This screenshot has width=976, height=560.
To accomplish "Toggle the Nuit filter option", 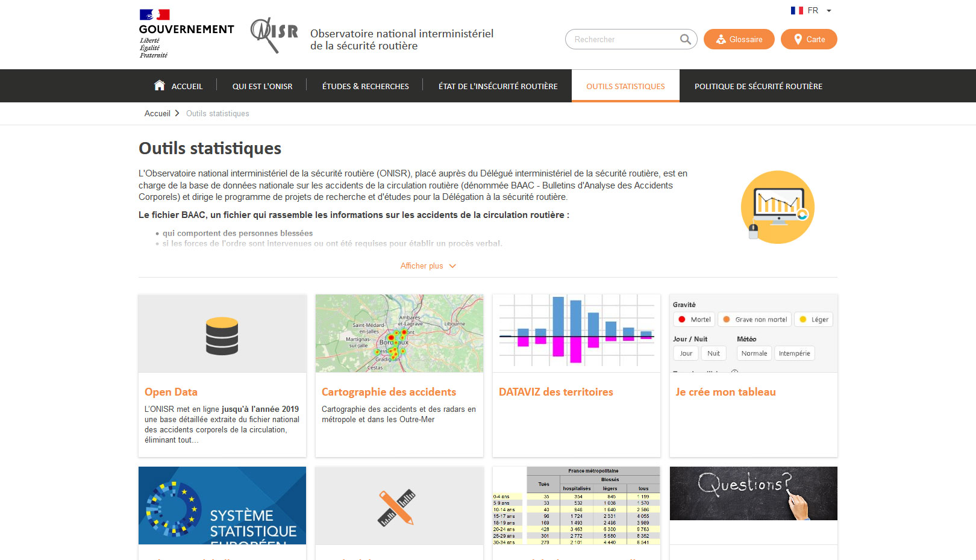I will (x=713, y=353).
